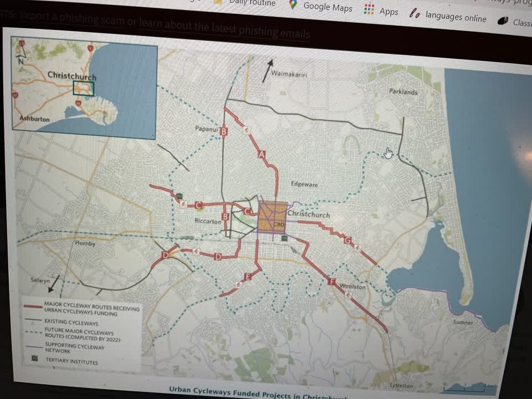Click the 'Parklands' map label

[x=403, y=91]
